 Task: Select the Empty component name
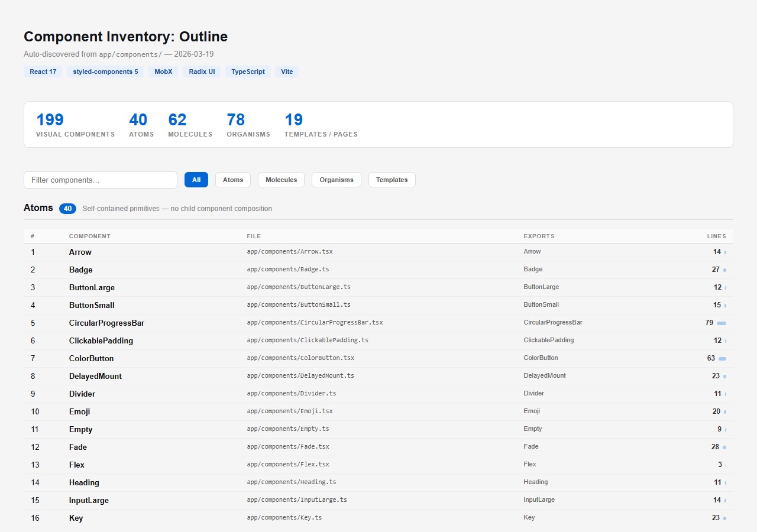click(81, 429)
